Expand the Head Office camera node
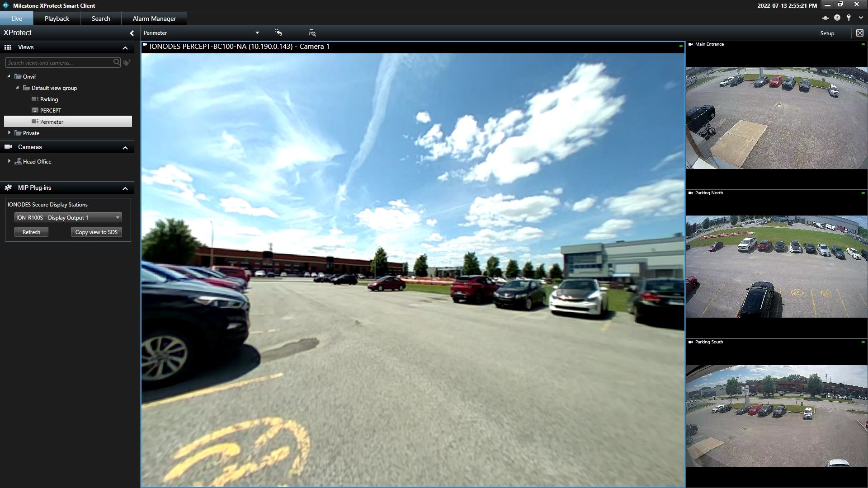 (x=9, y=161)
